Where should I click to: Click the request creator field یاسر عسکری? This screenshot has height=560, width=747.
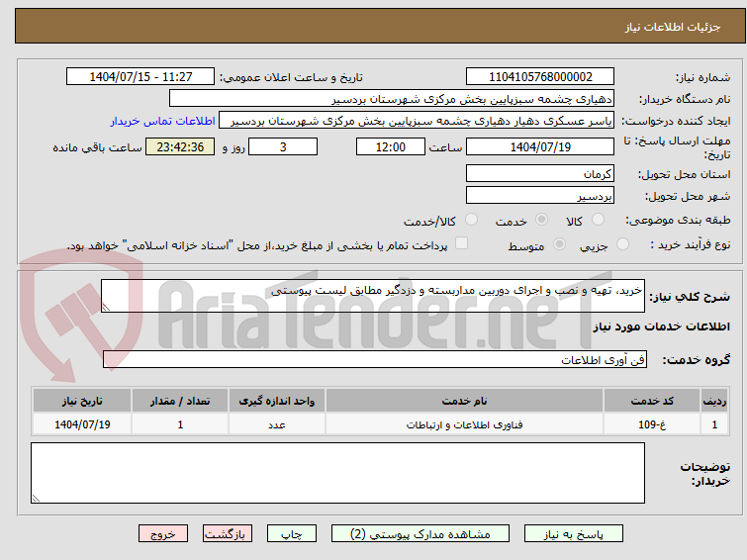[417, 121]
